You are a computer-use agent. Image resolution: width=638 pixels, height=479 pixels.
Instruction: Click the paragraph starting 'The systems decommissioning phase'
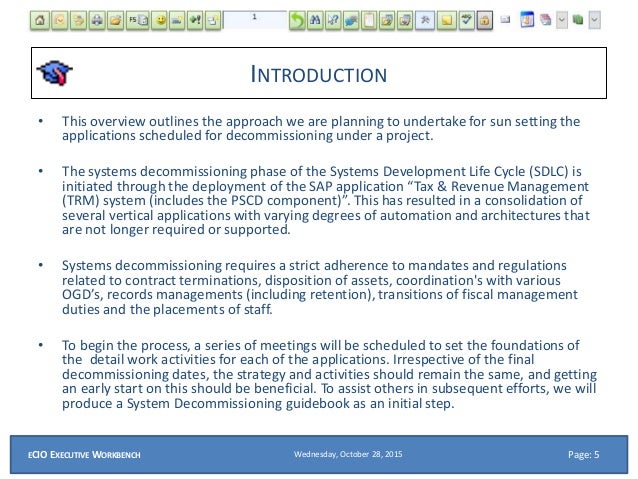[326, 200]
